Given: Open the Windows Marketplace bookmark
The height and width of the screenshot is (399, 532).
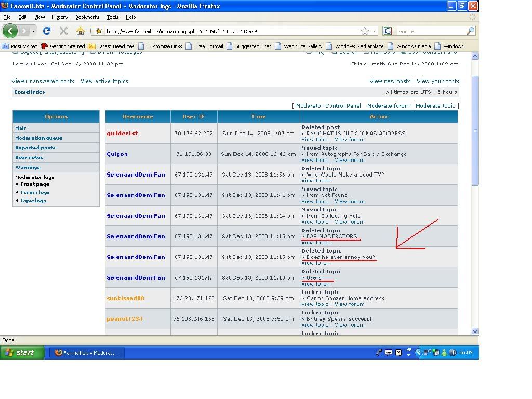Looking at the screenshot, I should [x=355, y=46].
